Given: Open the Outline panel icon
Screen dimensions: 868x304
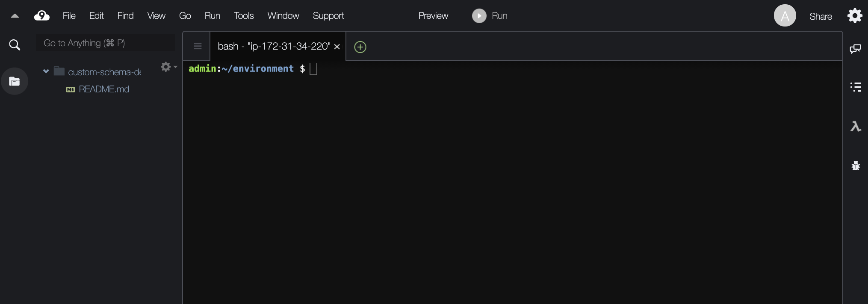Looking at the screenshot, I should tap(856, 87).
